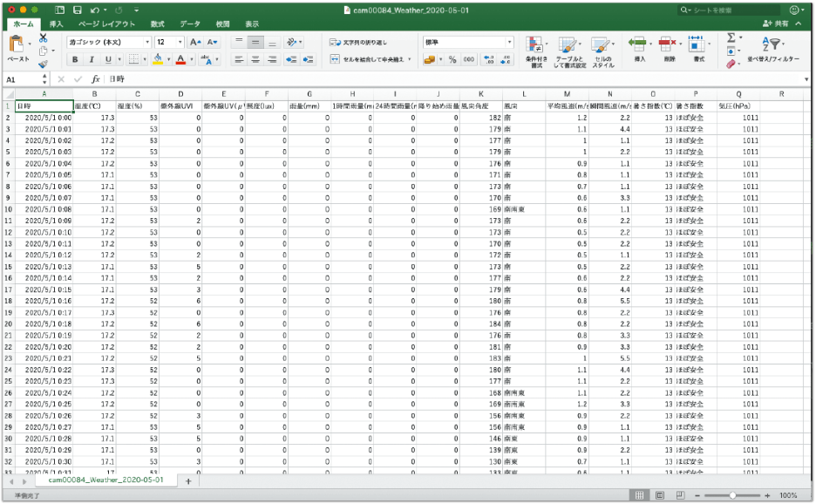Open cell styles (セルのスタイル) menu

pyautogui.click(x=603, y=51)
